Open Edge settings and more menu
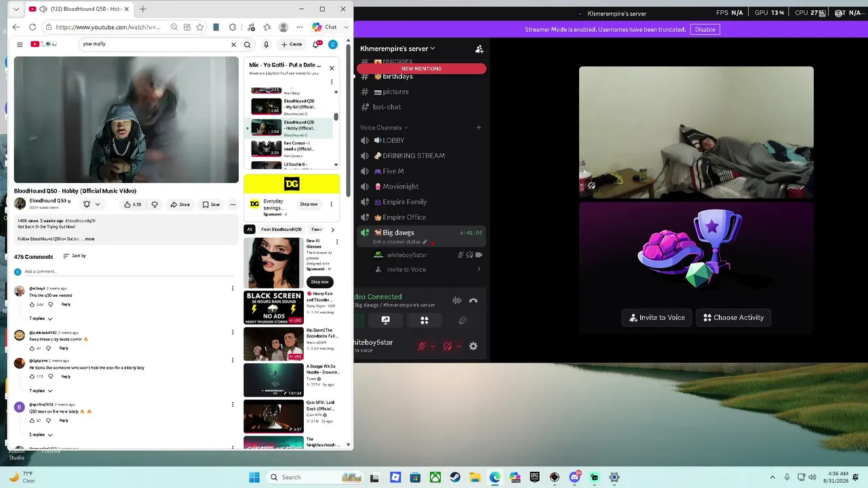The height and width of the screenshot is (488, 868). pos(299,27)
